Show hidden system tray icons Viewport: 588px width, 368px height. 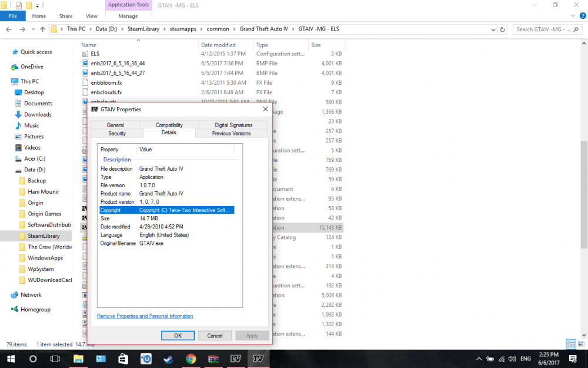479,359
